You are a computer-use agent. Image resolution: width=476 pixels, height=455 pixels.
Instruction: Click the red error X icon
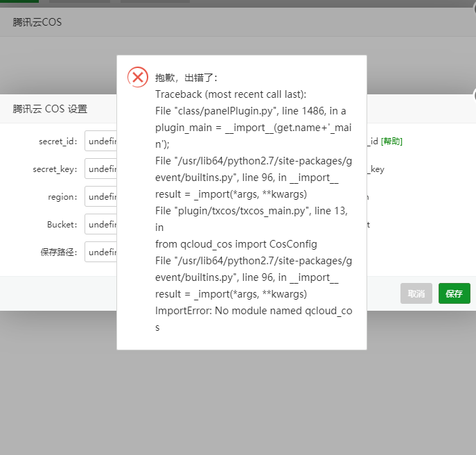tap(138, 77)
